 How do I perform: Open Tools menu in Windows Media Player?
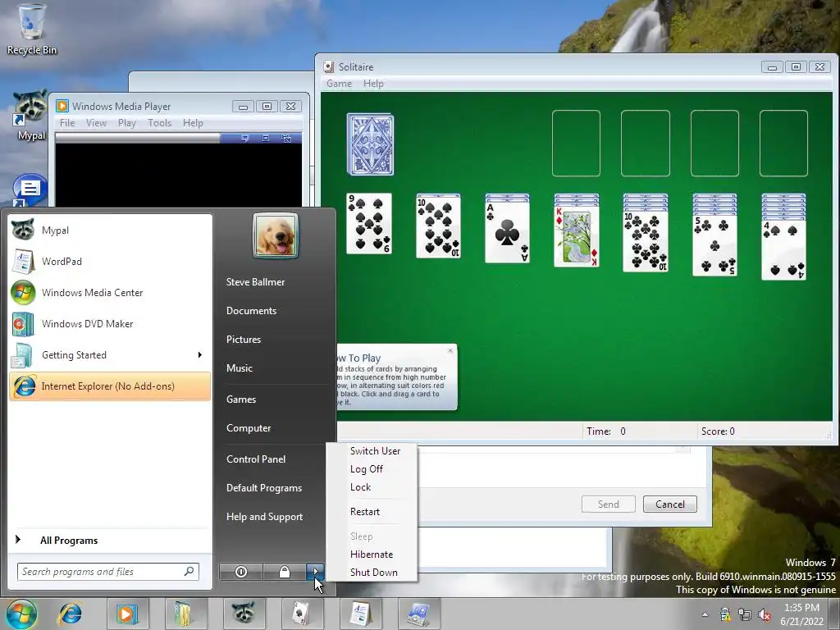pyautogui.click(x=159, y=123)
